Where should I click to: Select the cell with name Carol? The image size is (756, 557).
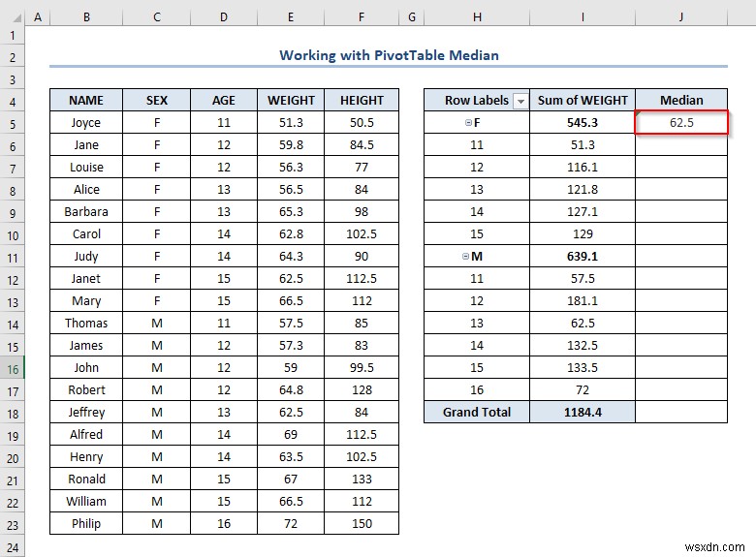click(86, 233)
